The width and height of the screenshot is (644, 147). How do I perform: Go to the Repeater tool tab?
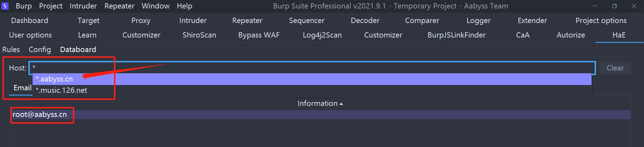pos(247,21)
